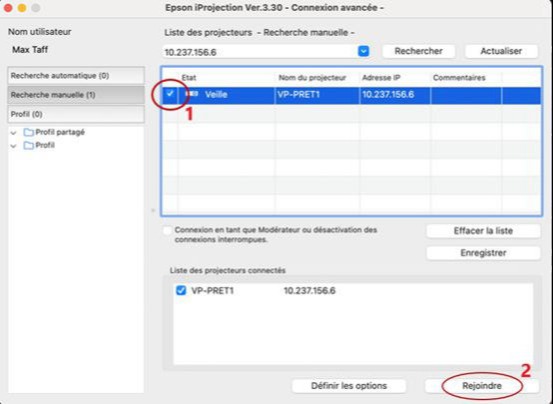The image size is (553, 404).
Task: Select the Profil partagé folder icon
Action: pos(28,132)
